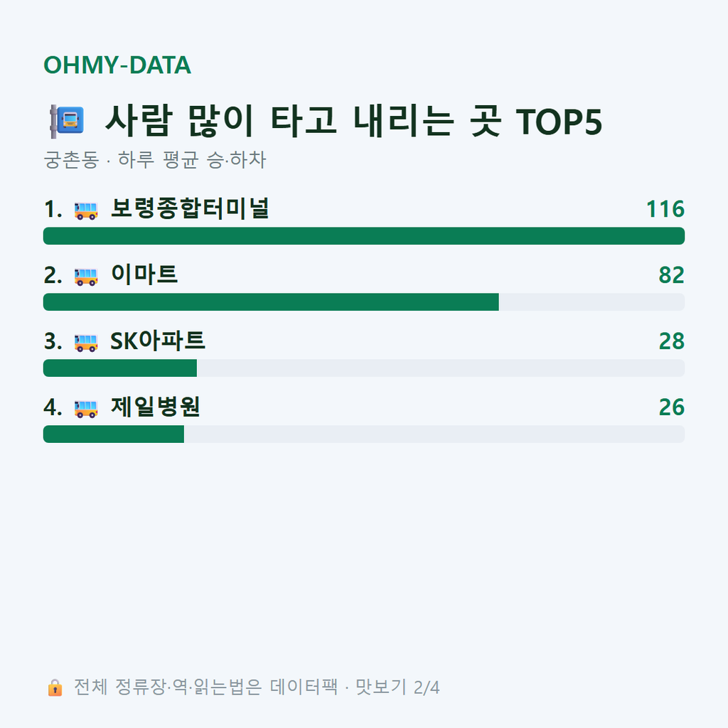Click the 사람 많이 타고 내리는 곳 TOP5 heading
Image resolution: width=728 pixels, height=728 pixels.
point(353,121)
